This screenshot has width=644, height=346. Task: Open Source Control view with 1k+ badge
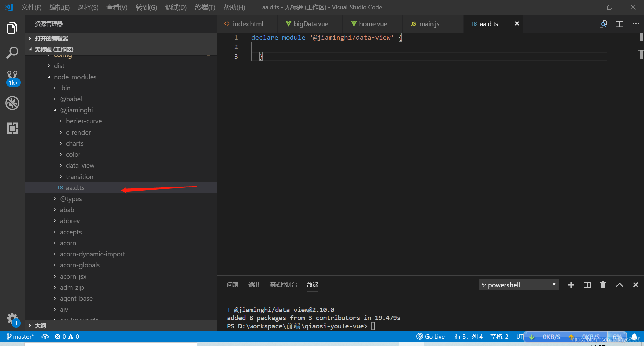tap(13, 78)
